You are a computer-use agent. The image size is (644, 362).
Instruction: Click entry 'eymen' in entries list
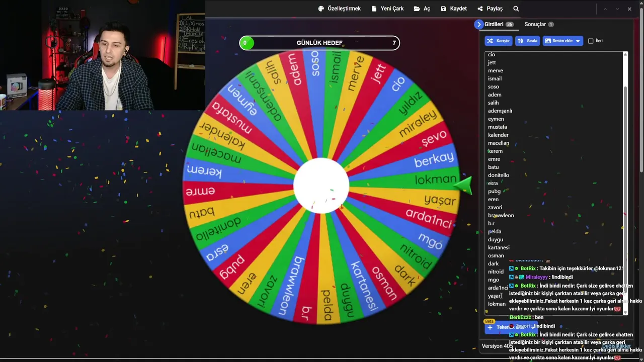click(496, 119)
